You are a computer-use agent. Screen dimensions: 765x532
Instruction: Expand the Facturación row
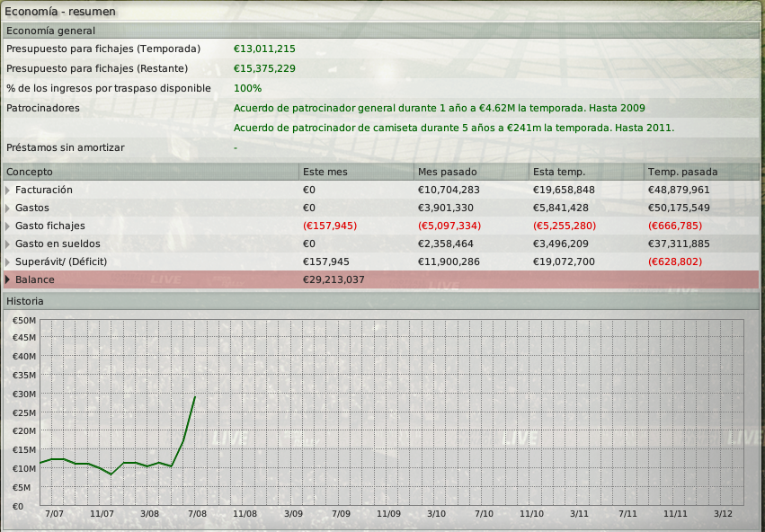(7, 191)
